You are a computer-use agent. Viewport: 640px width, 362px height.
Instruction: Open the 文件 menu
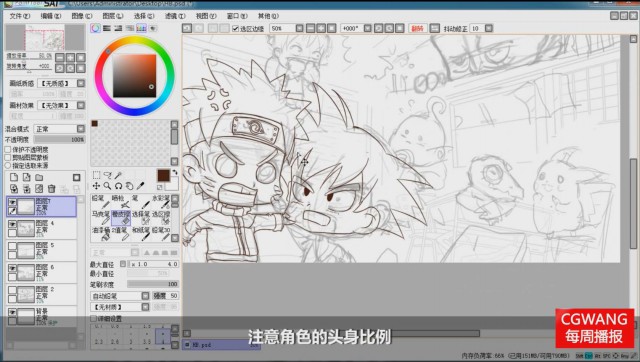click(20, 16)
